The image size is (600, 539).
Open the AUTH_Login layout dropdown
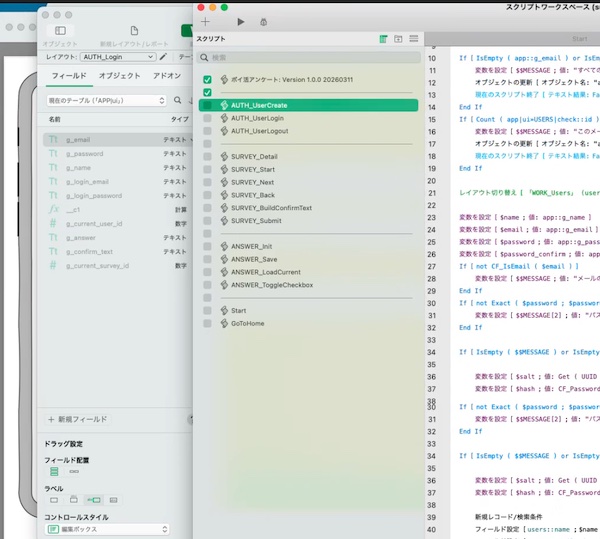[x=118, y=57]
